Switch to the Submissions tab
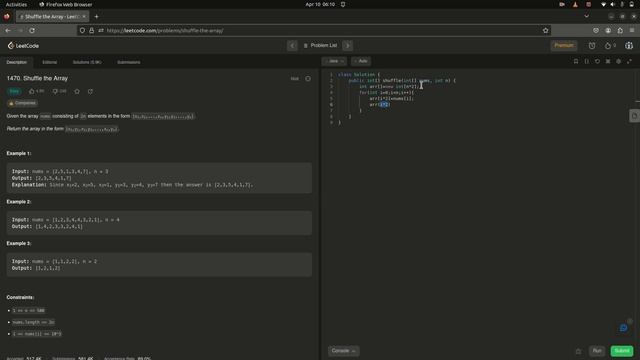The image size is (640, 360). pyautogui.click(x=129, y=62)
